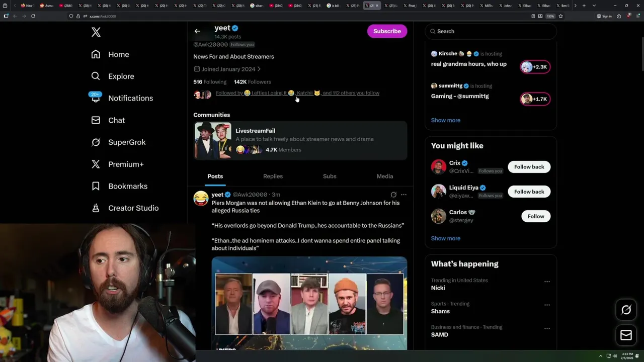
Task: Open the browser hamburger menu
Action: (637, 16)
